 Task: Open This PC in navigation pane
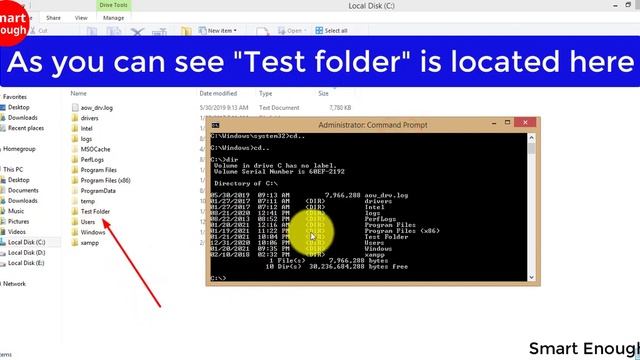click(13, 169)
